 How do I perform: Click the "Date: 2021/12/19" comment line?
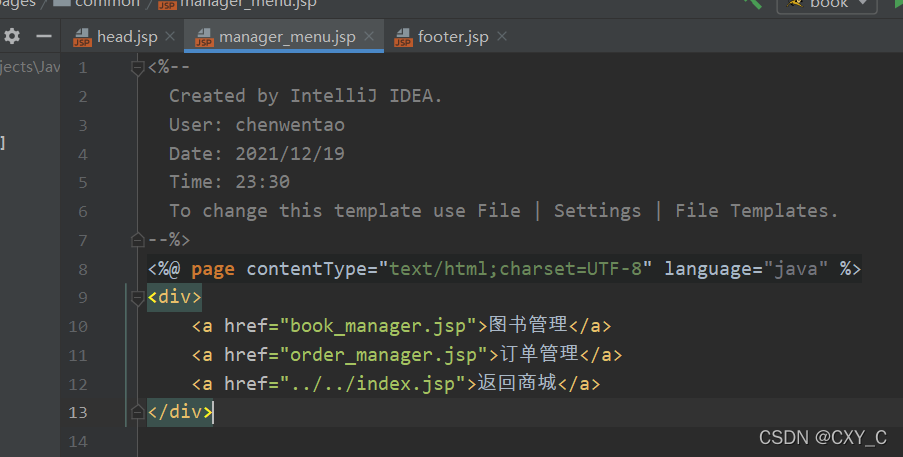tap(257, 154)
